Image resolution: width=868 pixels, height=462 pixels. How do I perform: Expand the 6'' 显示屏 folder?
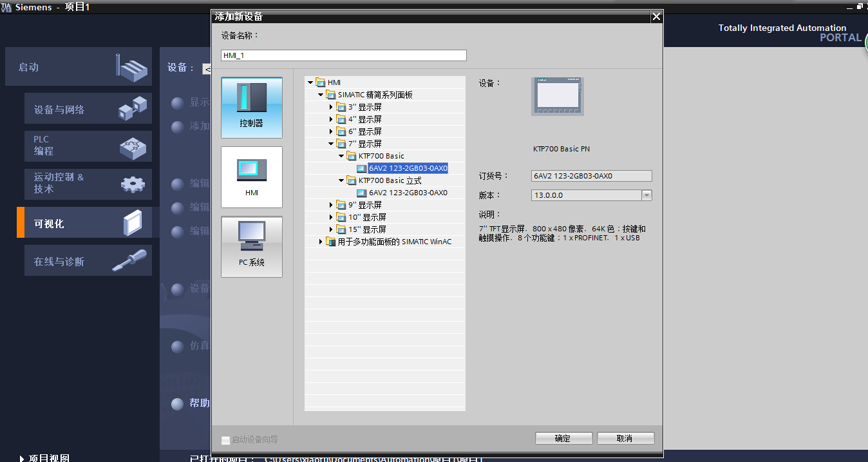click(x=331, y=131)
